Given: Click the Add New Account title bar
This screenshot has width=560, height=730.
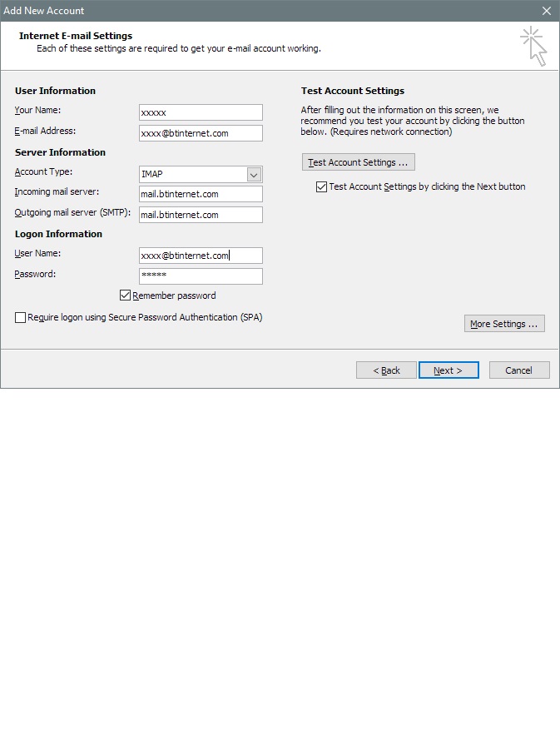Looking at the screenshot, I should 250,11.
